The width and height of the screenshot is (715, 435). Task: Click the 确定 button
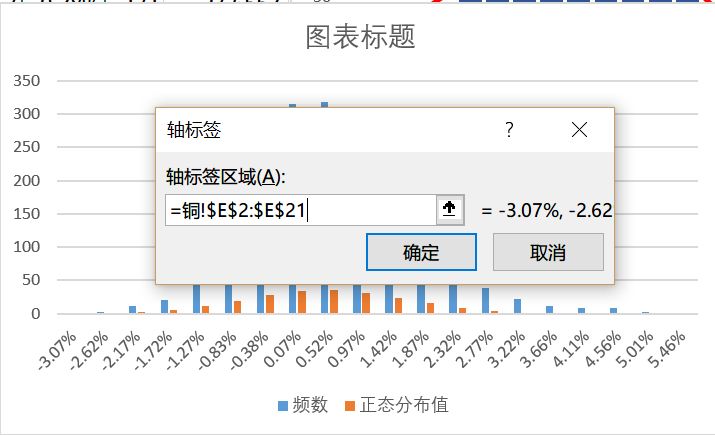(x=421, y=252)
